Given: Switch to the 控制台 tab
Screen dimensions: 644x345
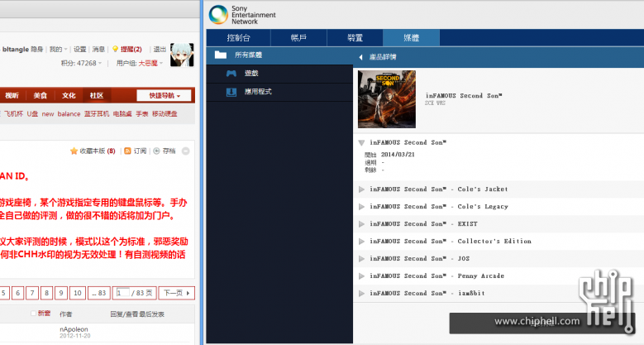Looking at the screenshot, I should tap(239, 38).
